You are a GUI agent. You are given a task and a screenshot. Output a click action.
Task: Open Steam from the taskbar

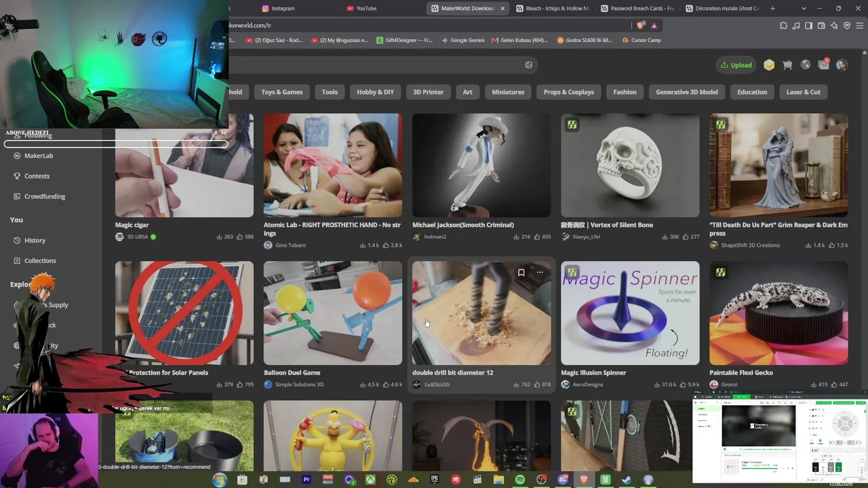tap(627, 480)
